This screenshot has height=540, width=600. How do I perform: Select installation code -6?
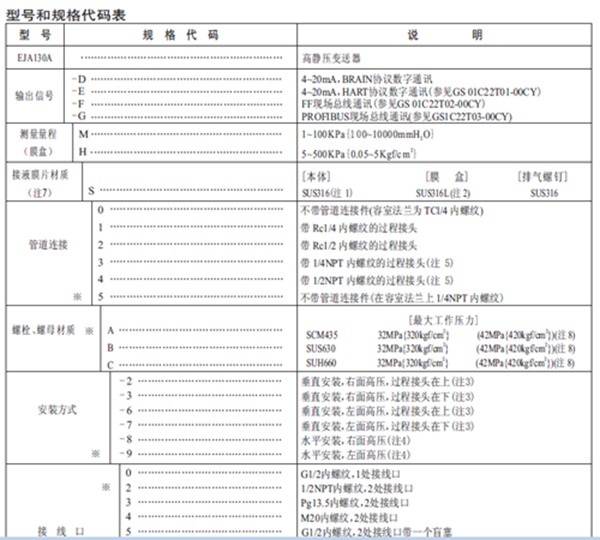coord(126,410)
